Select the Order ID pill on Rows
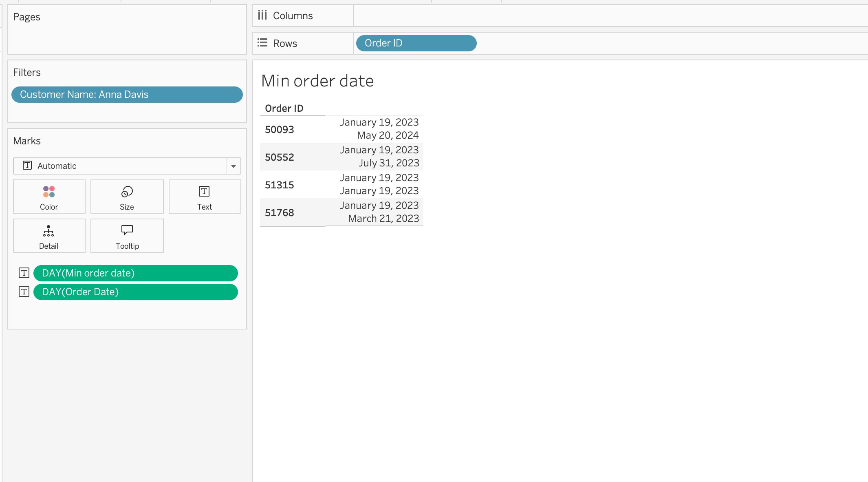The image size is (868, 482). coord(416,43)
